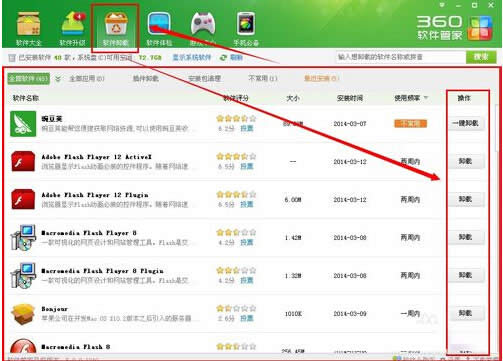Focus the uninstall software search field
503x361 pixels.
coord(401,57)
